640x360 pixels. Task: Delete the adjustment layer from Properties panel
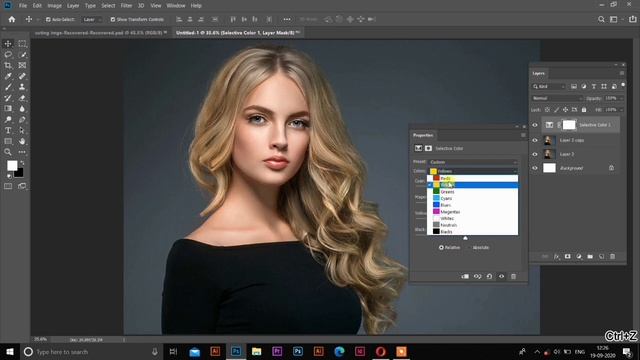513,276
